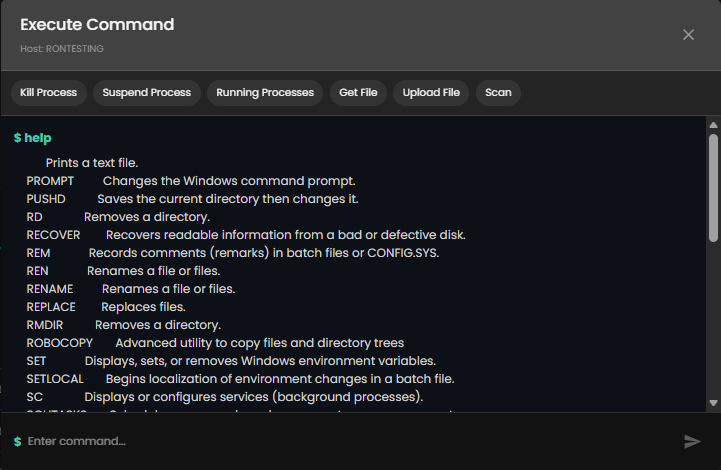
Task: Click the dollar prompt beside the command input
Action: pos(17,441)
